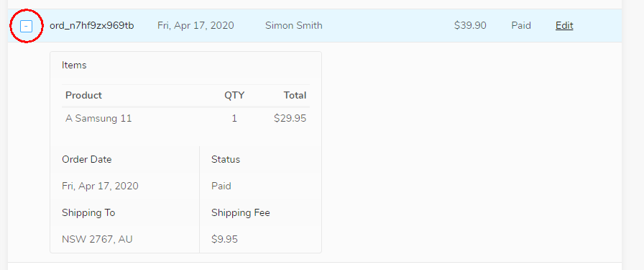Click the Shipping Fee label
644x270 pixels.
coord(241,213)
